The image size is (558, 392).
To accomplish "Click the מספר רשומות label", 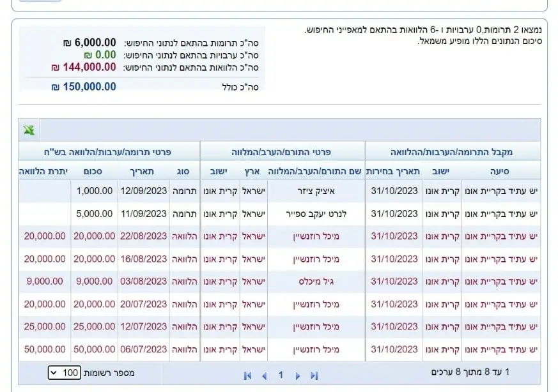I will [109, 373].
